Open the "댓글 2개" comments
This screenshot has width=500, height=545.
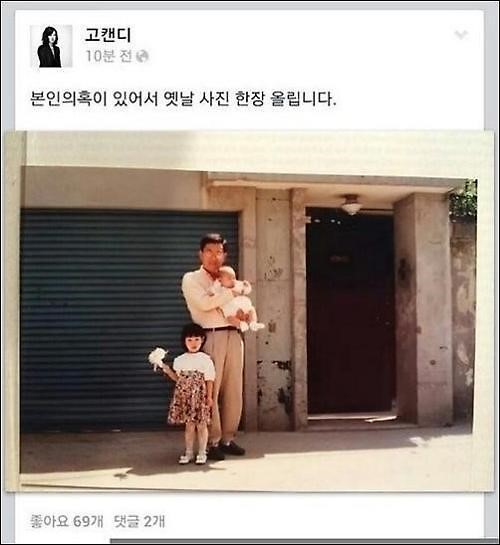[139, 521]
